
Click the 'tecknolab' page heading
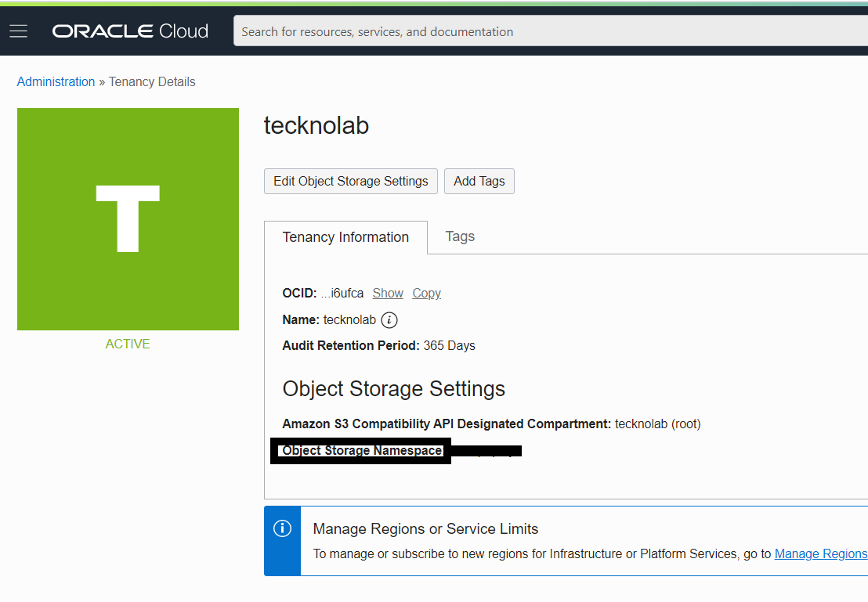(316, 125)
